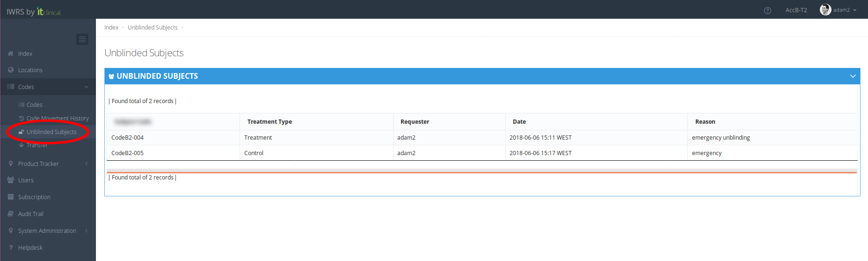
Task: Select the CodeB2-004 subject cell
Action: (173, 138)
